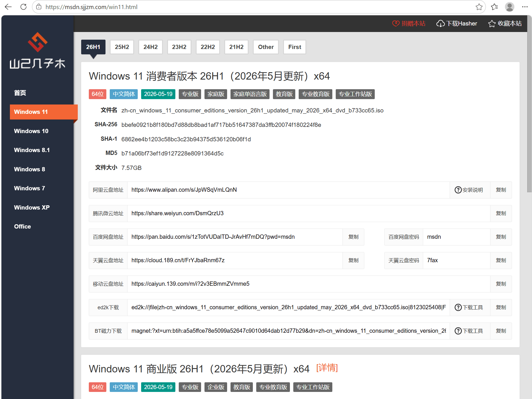The width and height of the screenshot is (532, 399).
Task: Copy the ed2k download link
Action: pos(501,308)
